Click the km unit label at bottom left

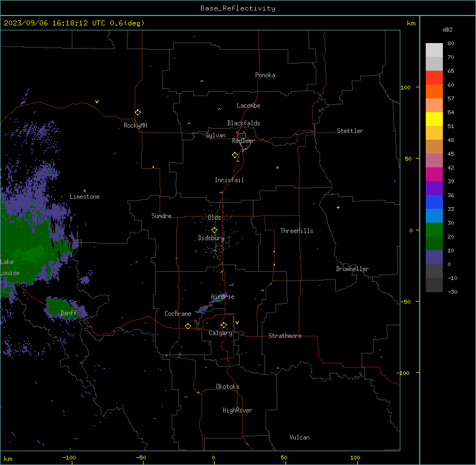click(x=8, y=459)
